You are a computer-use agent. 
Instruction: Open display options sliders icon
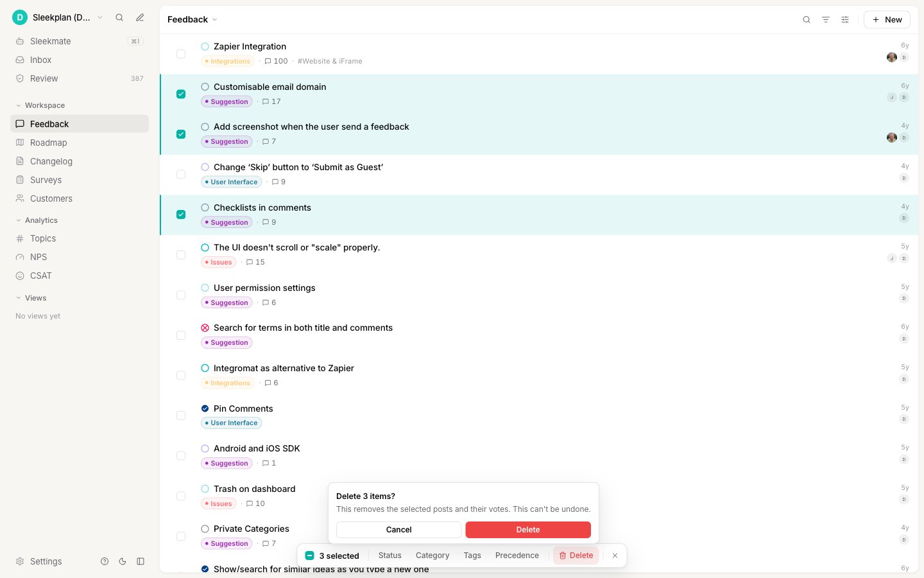pos(845,20)
